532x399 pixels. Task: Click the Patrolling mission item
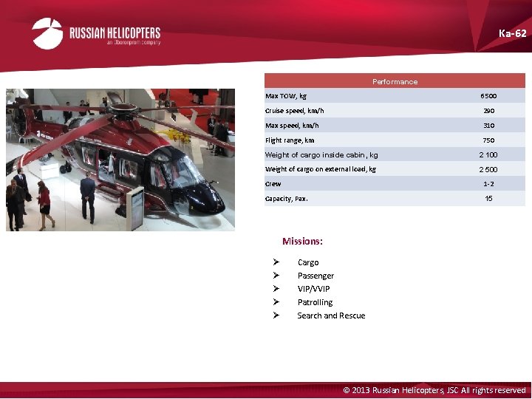coord(316,302)
